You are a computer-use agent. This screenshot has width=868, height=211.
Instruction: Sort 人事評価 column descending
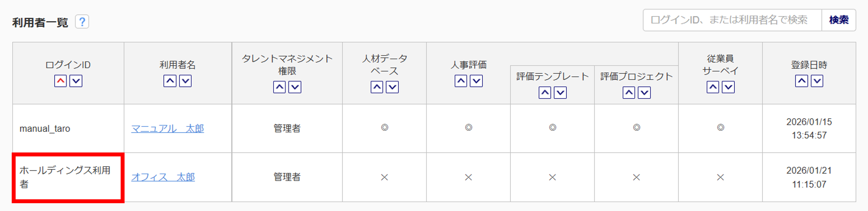click(477, 81)
